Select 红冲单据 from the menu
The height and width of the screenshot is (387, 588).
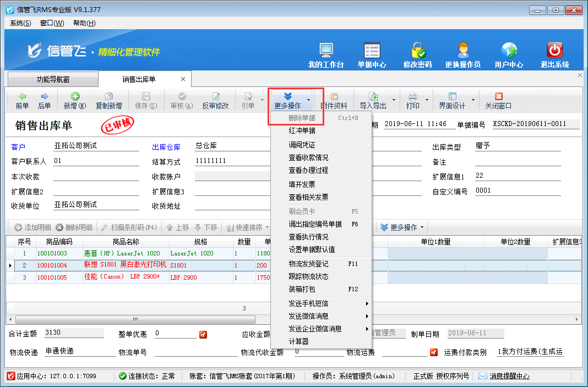point(302,130)
